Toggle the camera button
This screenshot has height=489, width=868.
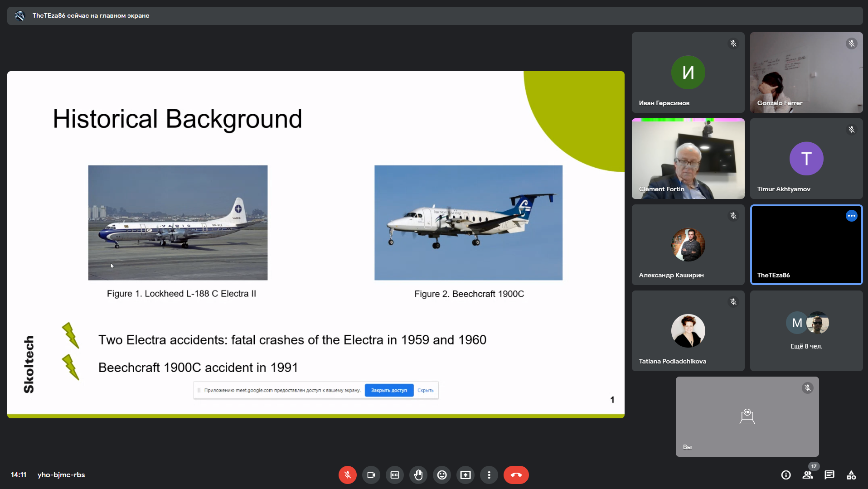tap(371, 475)
